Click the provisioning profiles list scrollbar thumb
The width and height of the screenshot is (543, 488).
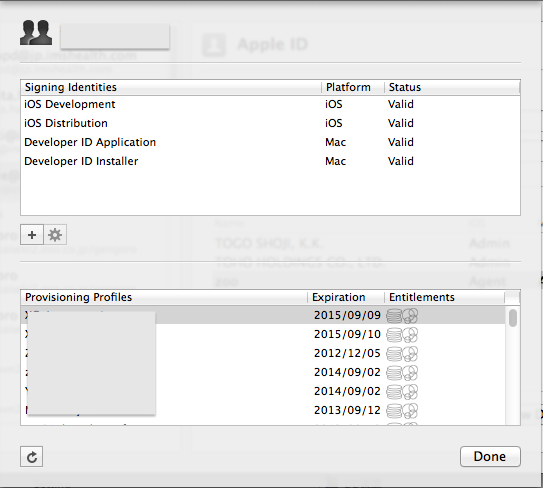pos(513,318)
